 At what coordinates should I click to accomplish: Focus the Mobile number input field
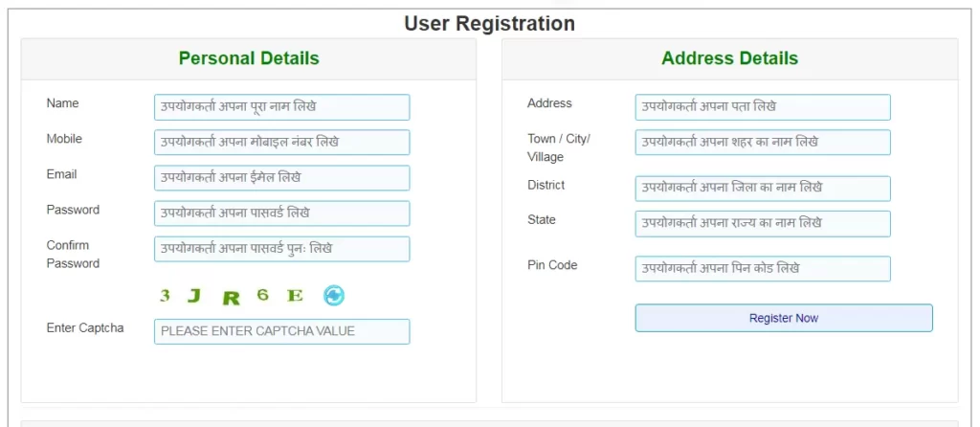point(282,142)
